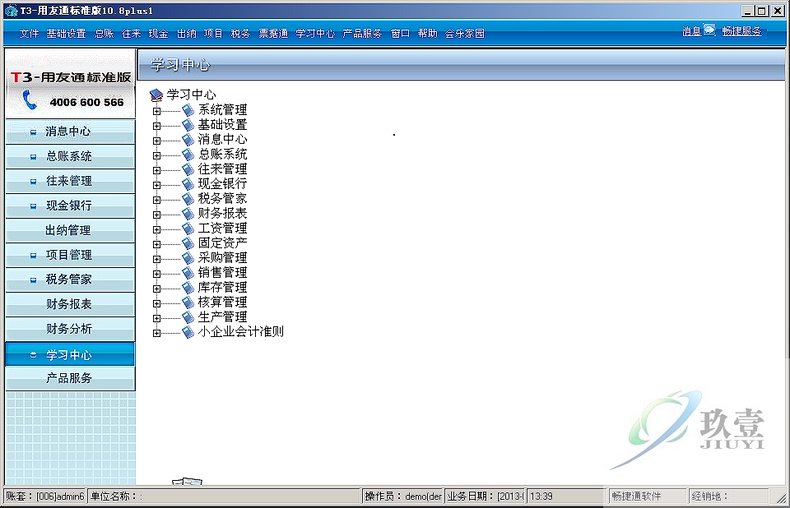Open 税务管家 in the left sidebar
Viewport: 790px width, 508px height.
(70, 279)
